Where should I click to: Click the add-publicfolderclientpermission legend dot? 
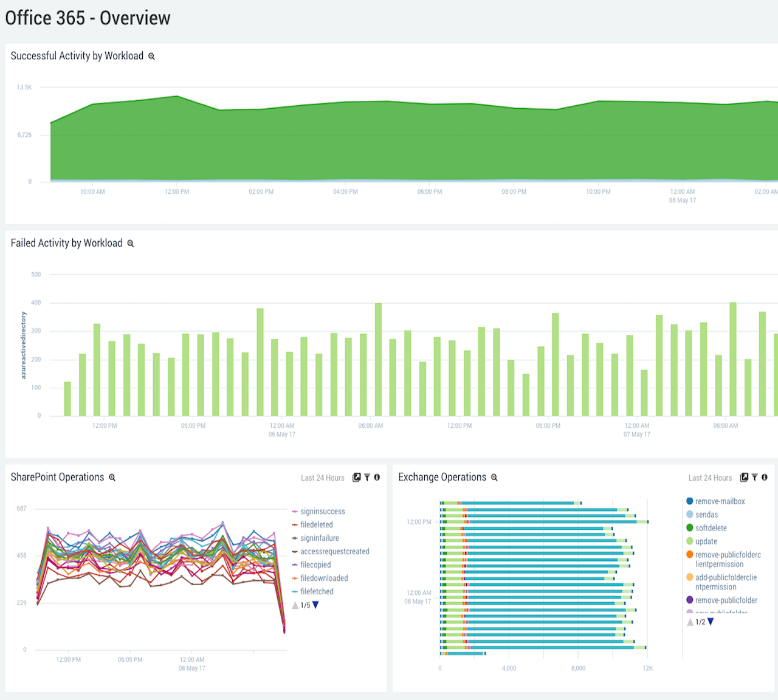click(x=690, y=577)
